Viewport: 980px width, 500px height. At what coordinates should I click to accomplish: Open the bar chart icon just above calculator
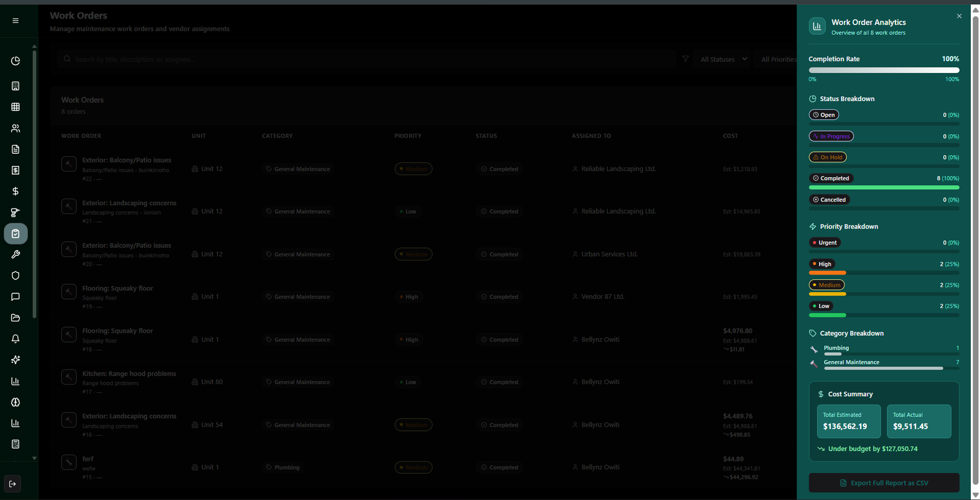pyautogui.click(x=15, y=423)
